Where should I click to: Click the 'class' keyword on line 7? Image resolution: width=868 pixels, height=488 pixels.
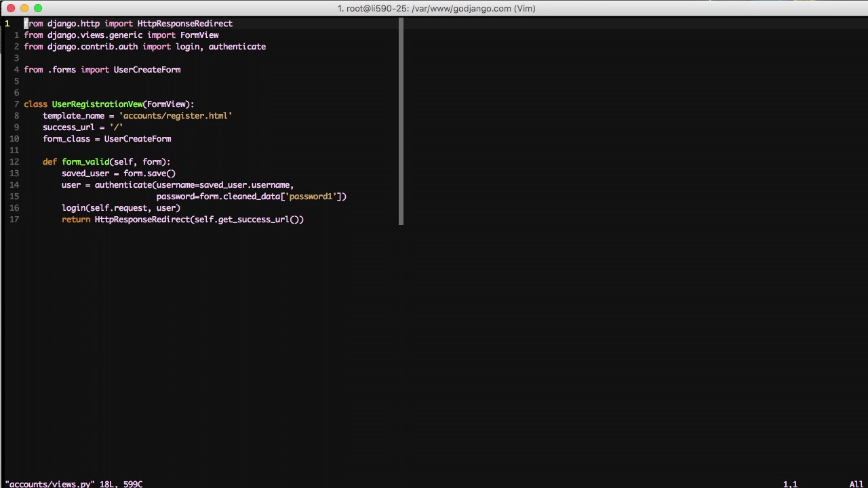(x=35, y=104)
